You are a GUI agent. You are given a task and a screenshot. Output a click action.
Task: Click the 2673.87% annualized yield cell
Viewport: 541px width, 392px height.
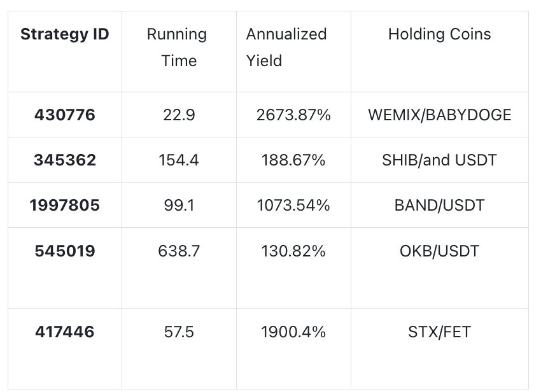pos(293,115)
